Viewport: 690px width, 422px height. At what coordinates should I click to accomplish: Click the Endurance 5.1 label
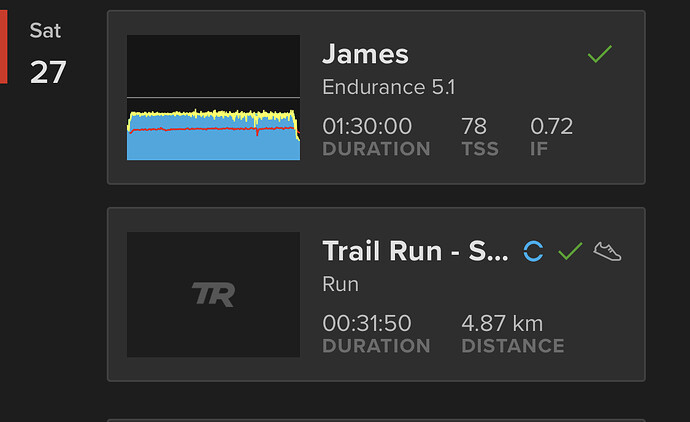[x=388, y=88]
